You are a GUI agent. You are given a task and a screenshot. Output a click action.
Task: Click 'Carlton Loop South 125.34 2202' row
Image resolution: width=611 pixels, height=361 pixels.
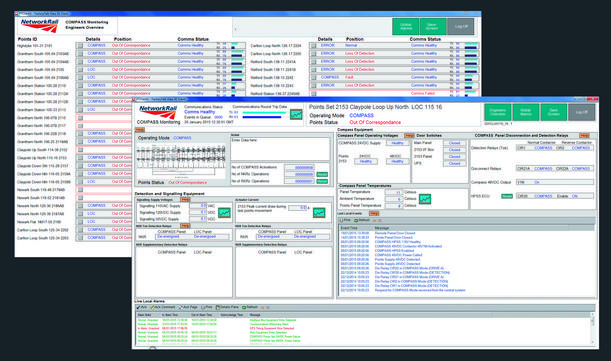(x=43, y=230)
